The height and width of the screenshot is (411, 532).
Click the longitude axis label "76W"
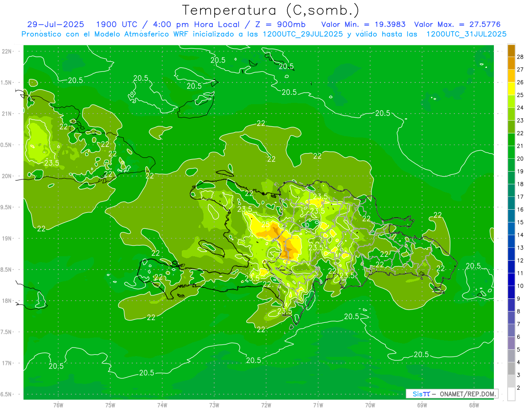click(58, 405)
